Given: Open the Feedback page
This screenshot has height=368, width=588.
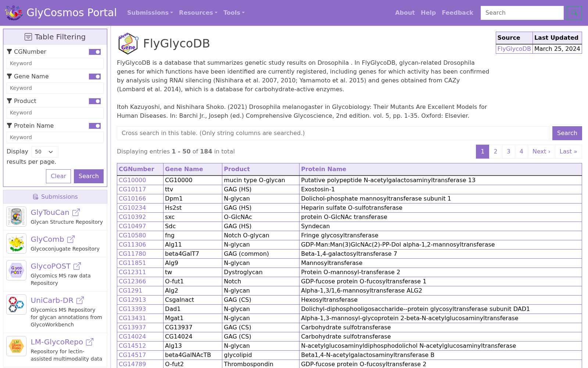Looking at the screenshot, I should pos(458,13).
